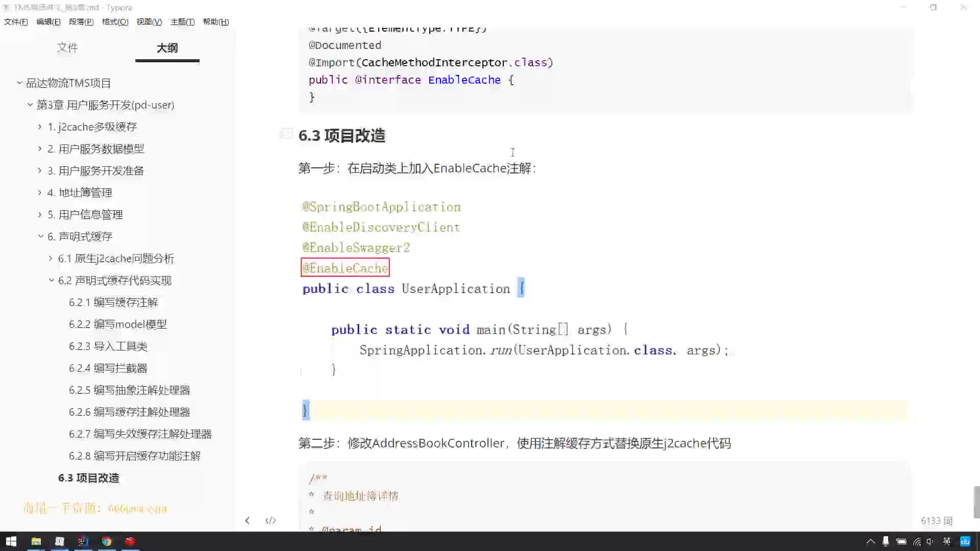Image resolution: width=980 pixels, height=551 pixels.
Task: Expand 1. j2cache多级缓存 section
Action: pos(40,126)
